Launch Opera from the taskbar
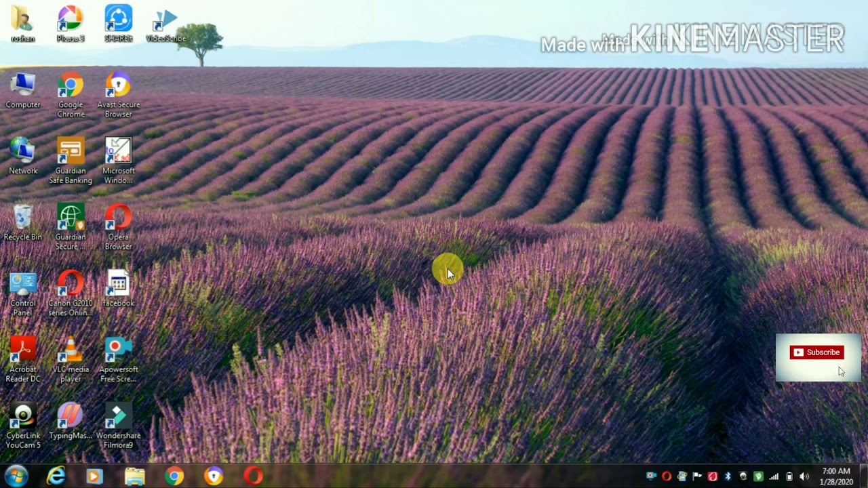The image size is (868, 488). click(x=253, y=476)
